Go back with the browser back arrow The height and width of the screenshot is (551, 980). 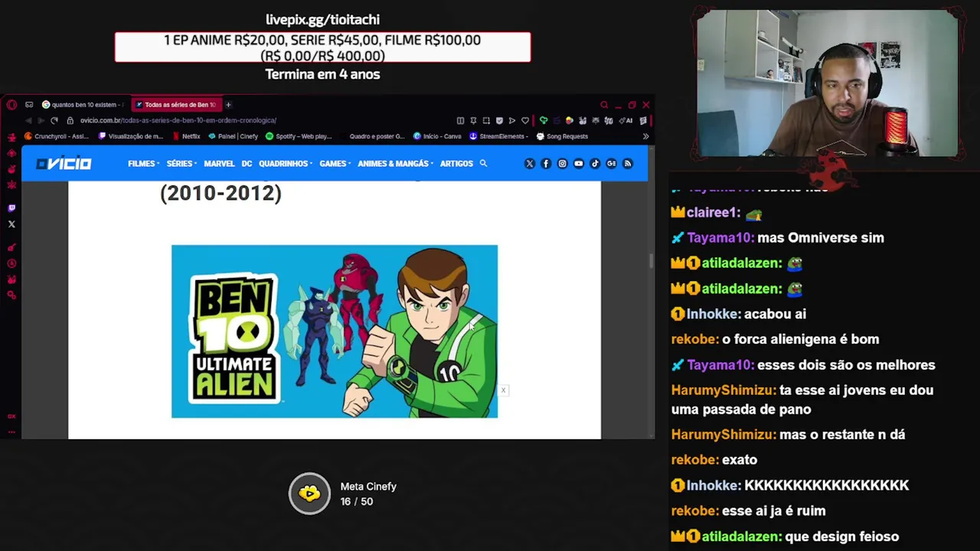pos(29,120)
